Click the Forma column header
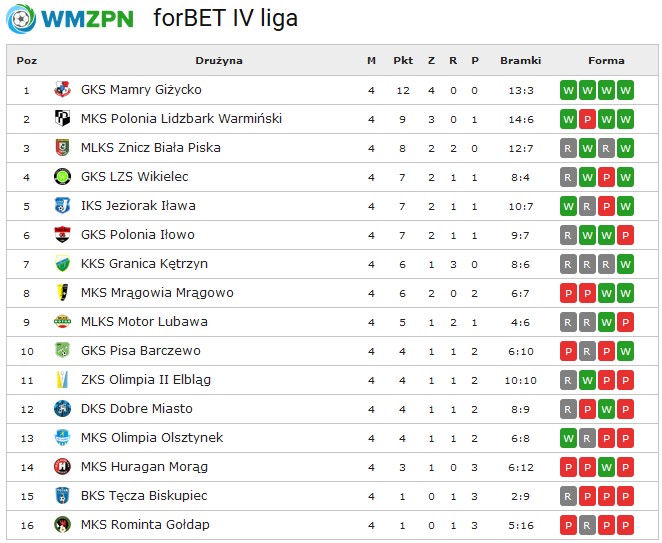Screen dimensions: 662x543 (x=606, y=60)
